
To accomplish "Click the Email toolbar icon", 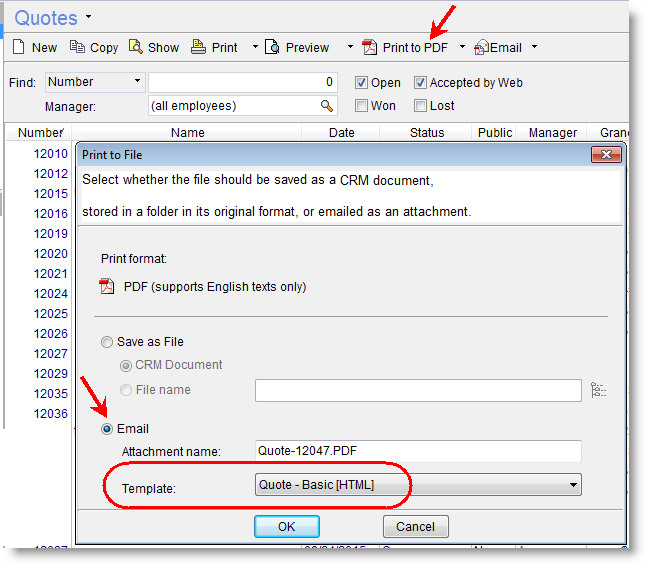I will click(481, 47).
